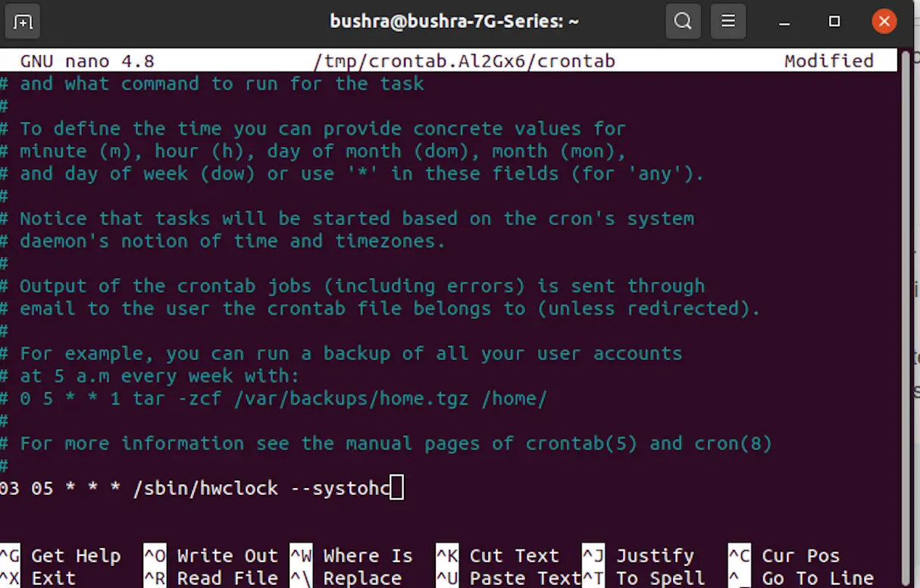Click the ^K Cut Text shortcut
The image size is (920, 588).
click(x=497, y=556)
